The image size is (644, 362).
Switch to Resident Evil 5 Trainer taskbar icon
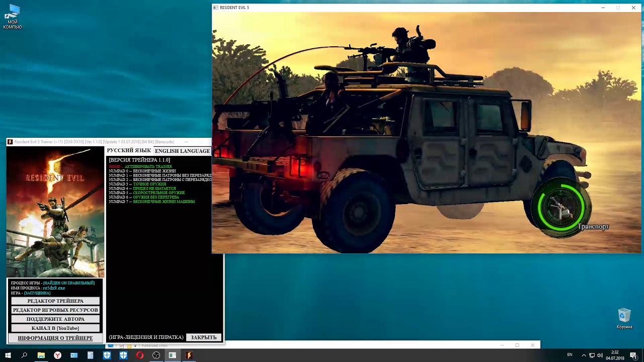[189, 355]
